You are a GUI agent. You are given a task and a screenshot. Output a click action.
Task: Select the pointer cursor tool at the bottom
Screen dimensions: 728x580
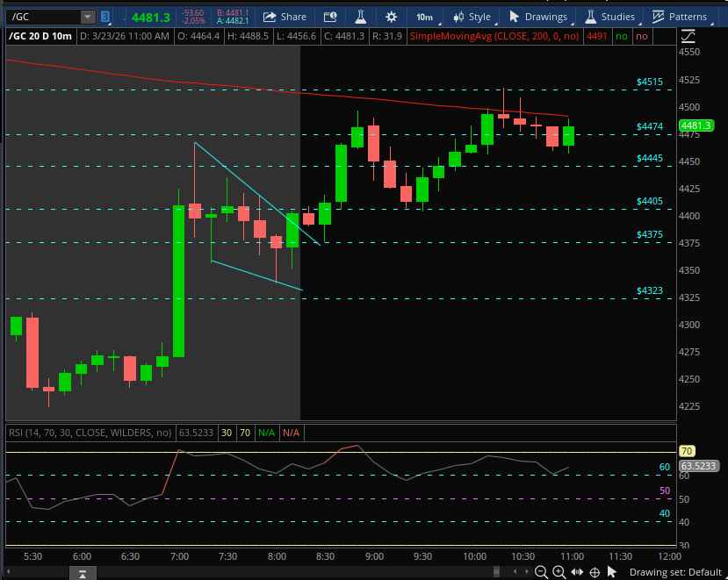click(x=612, y=572)
